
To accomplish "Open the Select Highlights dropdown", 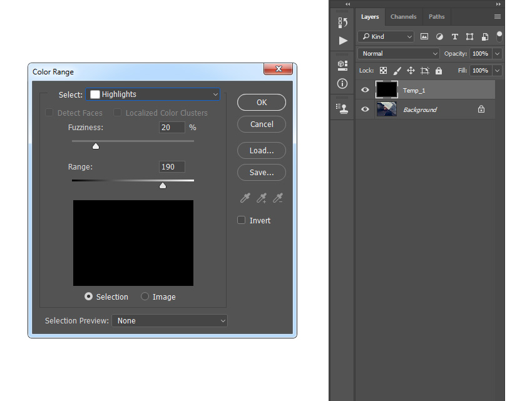I will tap(153, 94).
